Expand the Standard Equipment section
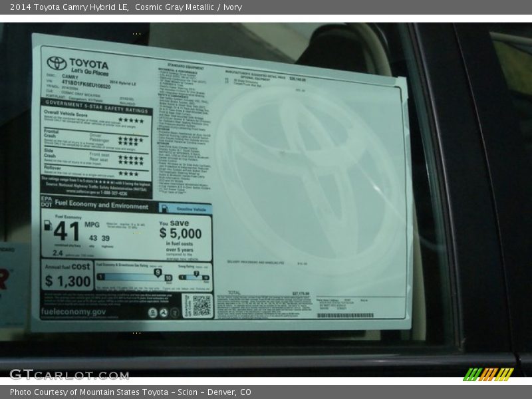Screen dimensions: 532x399 point(185,64)
